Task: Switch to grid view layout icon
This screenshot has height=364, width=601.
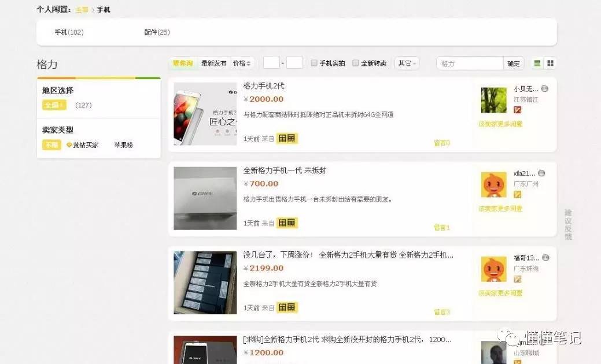Action: coord(550,63)
